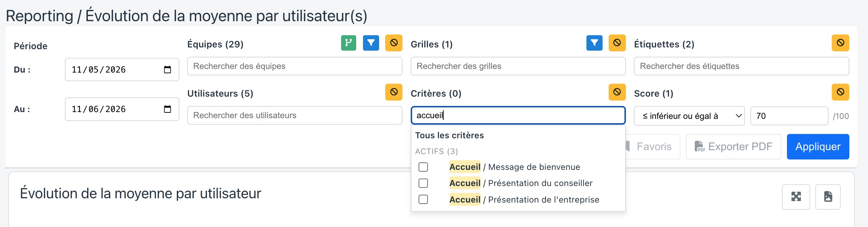Screen dimensions: 868x227
Task: Click the Période label
Action: [30, 46]
